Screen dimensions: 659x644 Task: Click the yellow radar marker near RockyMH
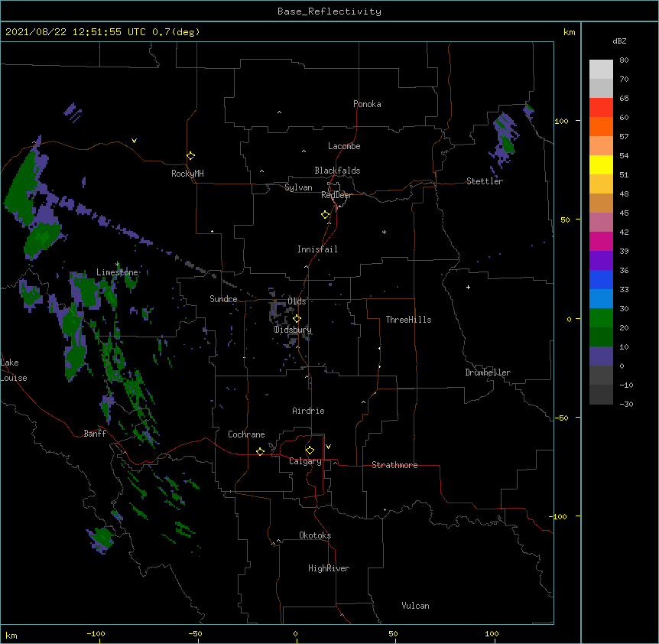pos(191,156)
